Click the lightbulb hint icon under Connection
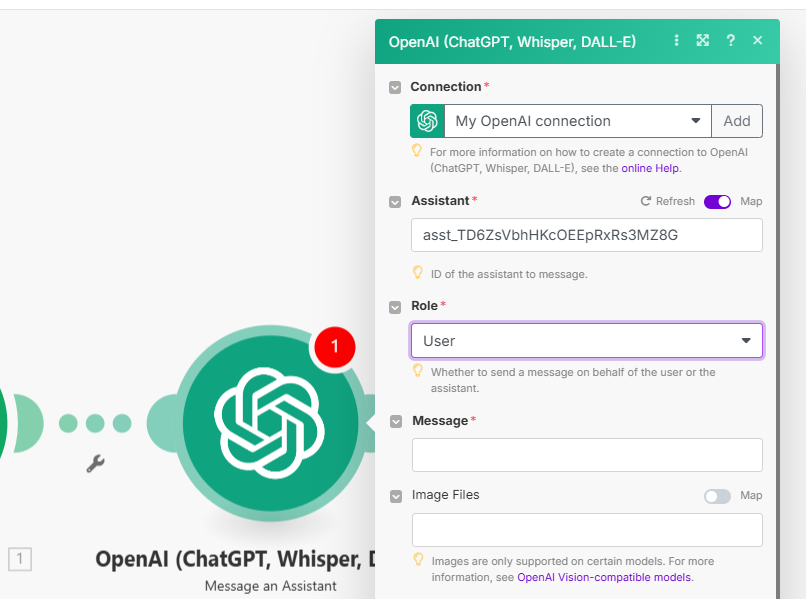The height and width of the screenshot is (599, 806). click(x=417, y=150)
